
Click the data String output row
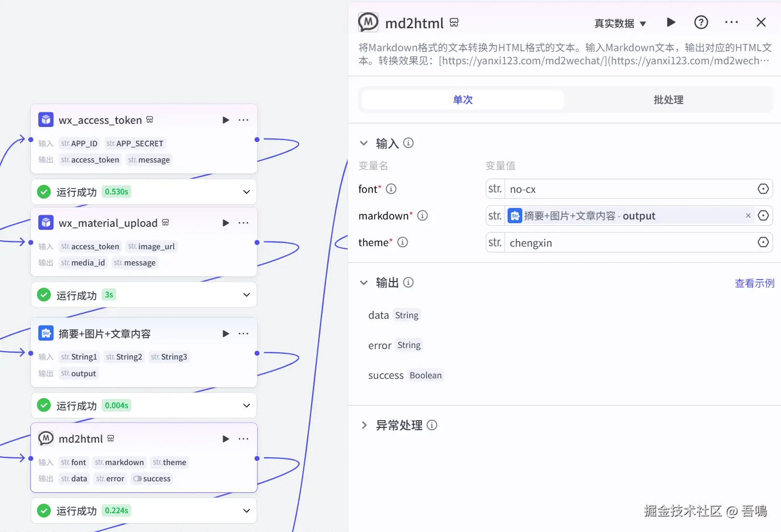coord(394,315)
